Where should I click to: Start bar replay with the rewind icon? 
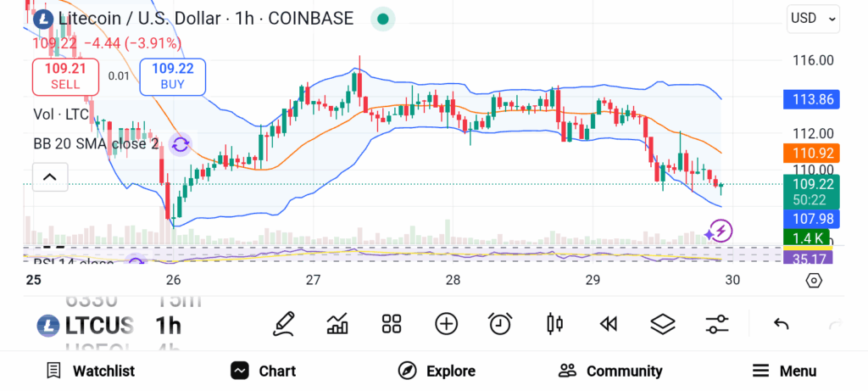click(x=608, y=323)
